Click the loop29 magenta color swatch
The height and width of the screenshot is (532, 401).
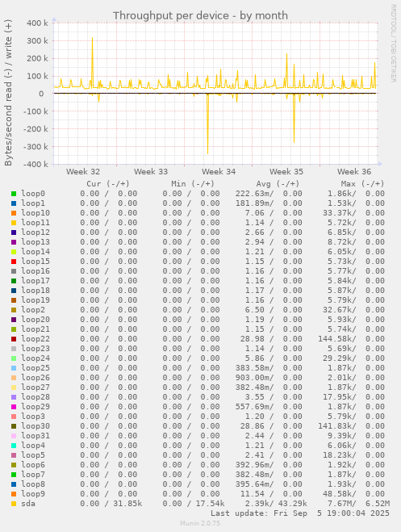(x=14, y=407)
